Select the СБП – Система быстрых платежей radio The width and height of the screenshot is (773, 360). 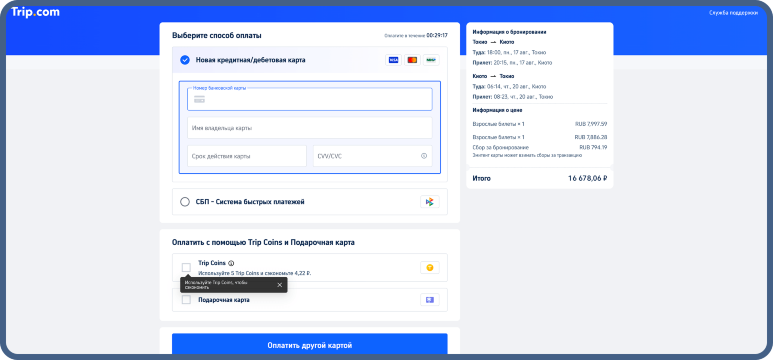[x=185, y=202]
